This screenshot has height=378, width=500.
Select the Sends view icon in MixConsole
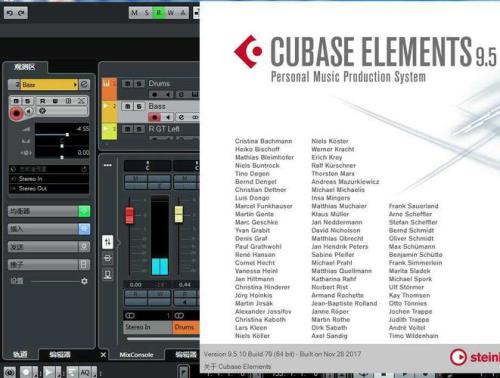108,274
